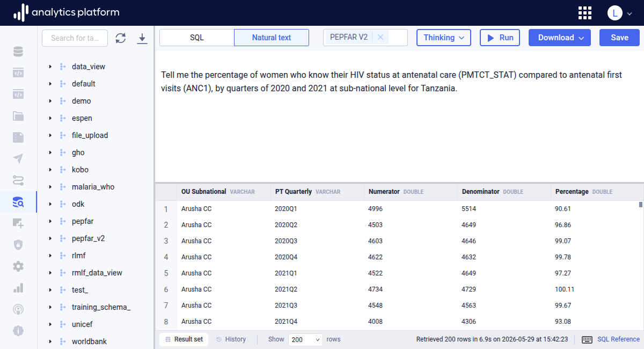Open the apps grid launcher
644x349 pixels.
tap(585, 13)
